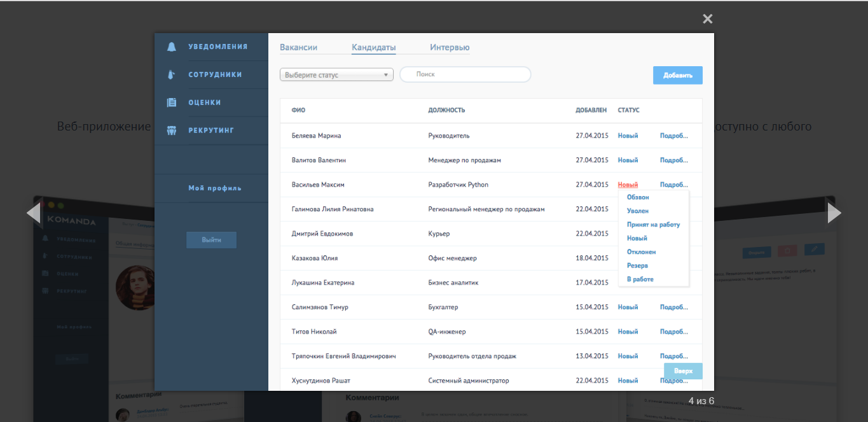Click the Выйти logout button
The image size is (868, 422).
[x=212, y=240]
